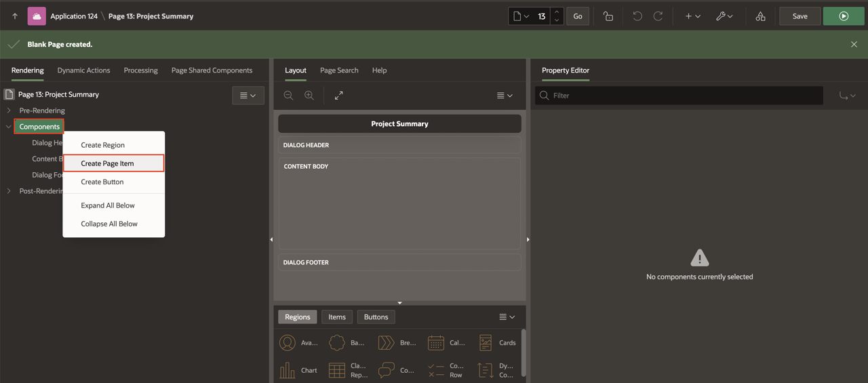The height and width of the screenshot is (383, 868).
Task: Open the Shared Components icon
Action: pos(760,16)
